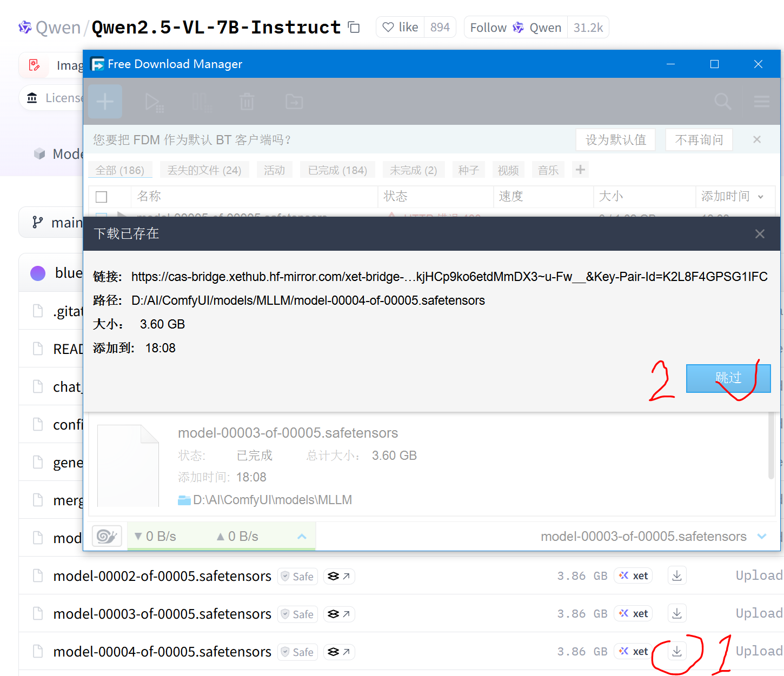The width and height of the screenshot is (784, 676).
Task: Click the Free Download Manager logo icon
Action: point(97,64)
